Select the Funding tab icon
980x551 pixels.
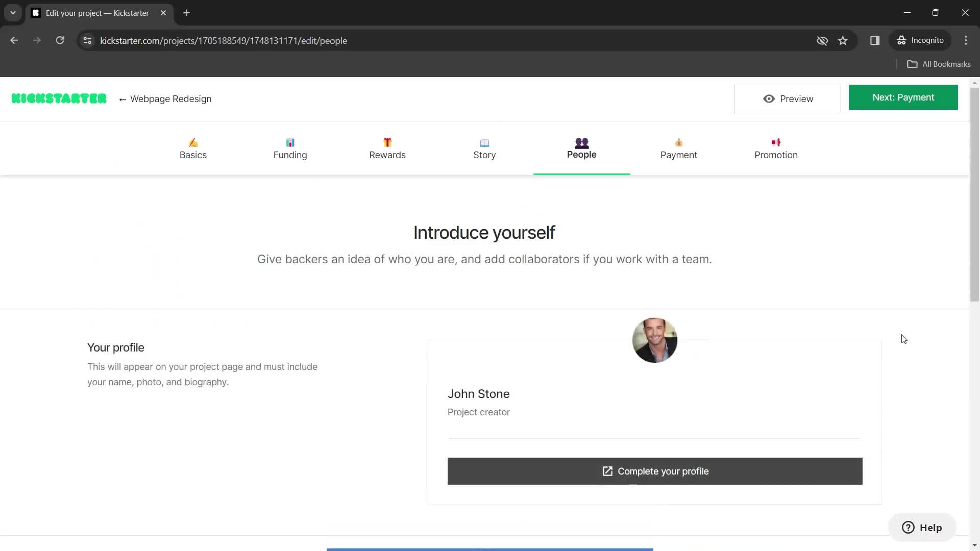click(x=289, y=143)
